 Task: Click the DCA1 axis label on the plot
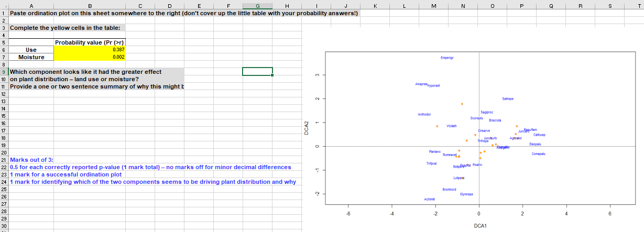(480, 226)
